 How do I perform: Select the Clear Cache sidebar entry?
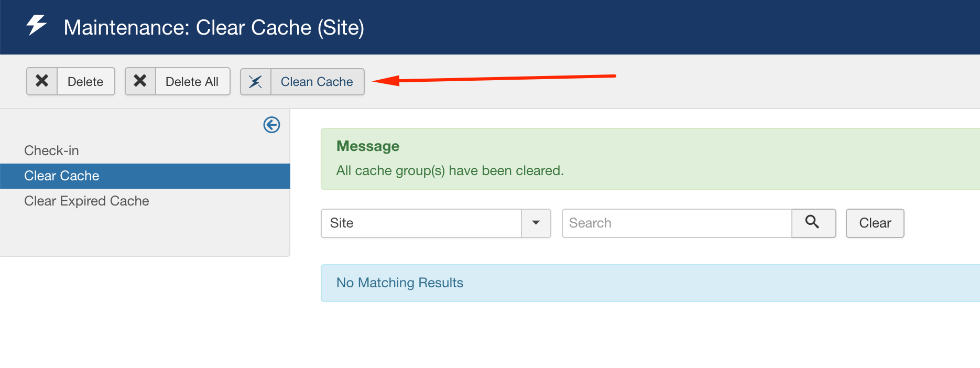[61, 176]
